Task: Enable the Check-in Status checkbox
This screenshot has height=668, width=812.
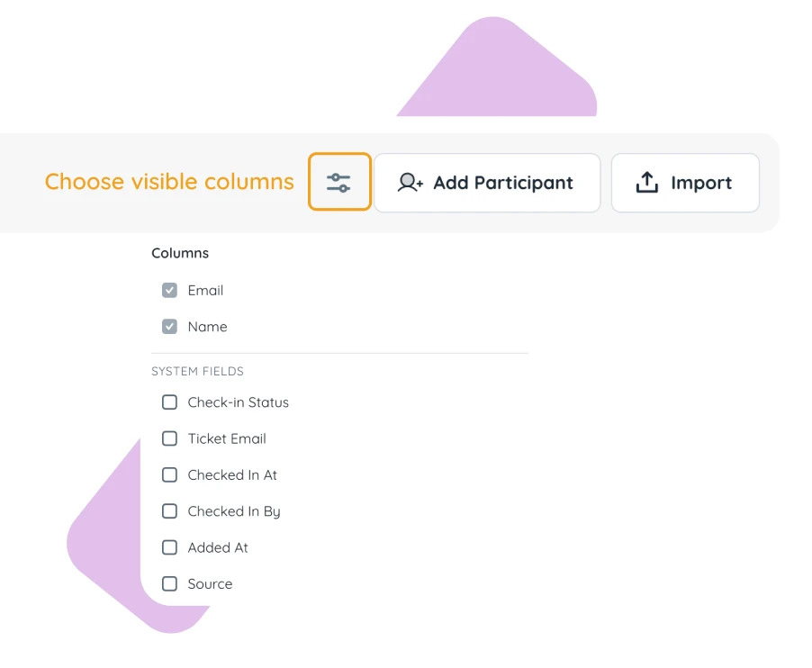Action: tap(169, 402)
